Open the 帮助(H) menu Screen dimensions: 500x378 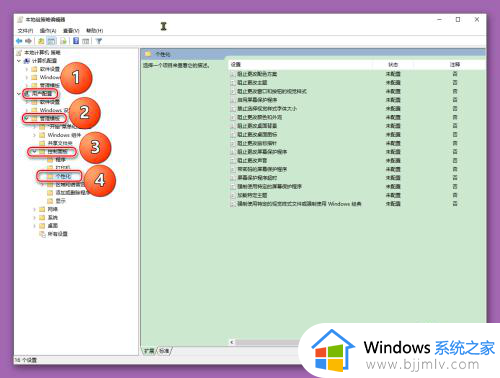95,31
